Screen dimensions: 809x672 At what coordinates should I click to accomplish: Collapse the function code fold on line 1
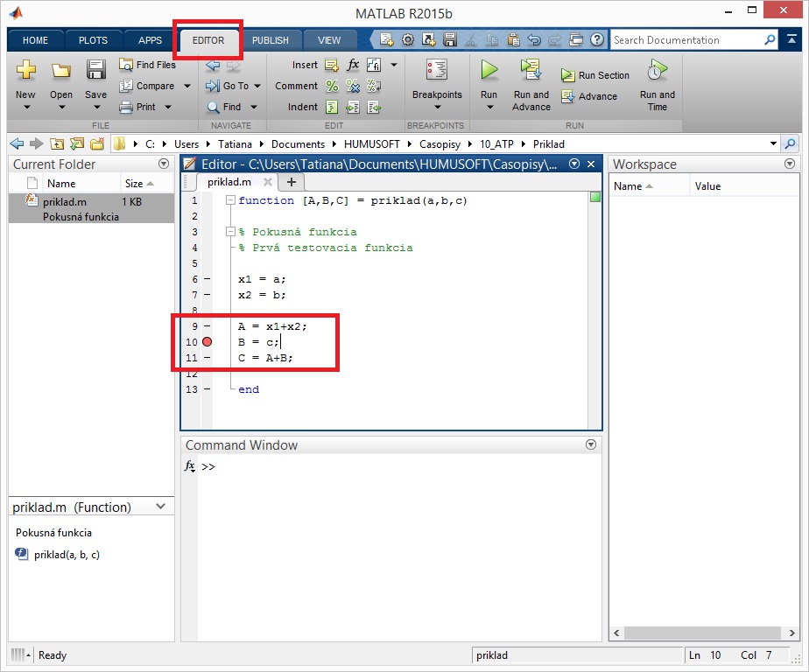230,200
